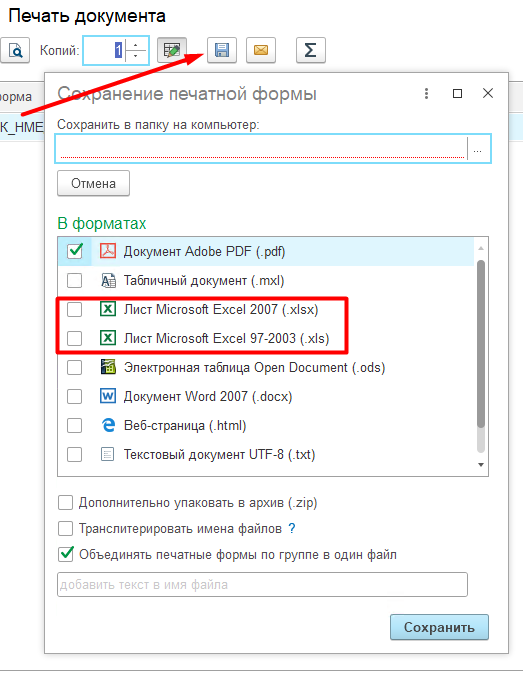This screenshot has height=673, width=523.
Task: Click the formats list scrollbar down arrow
Action: 481,465
